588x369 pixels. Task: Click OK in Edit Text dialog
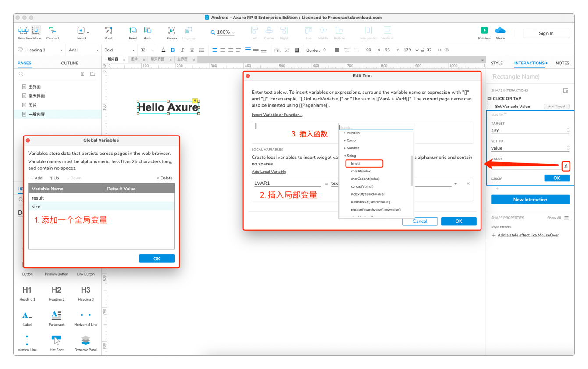(x=459, y=221)
